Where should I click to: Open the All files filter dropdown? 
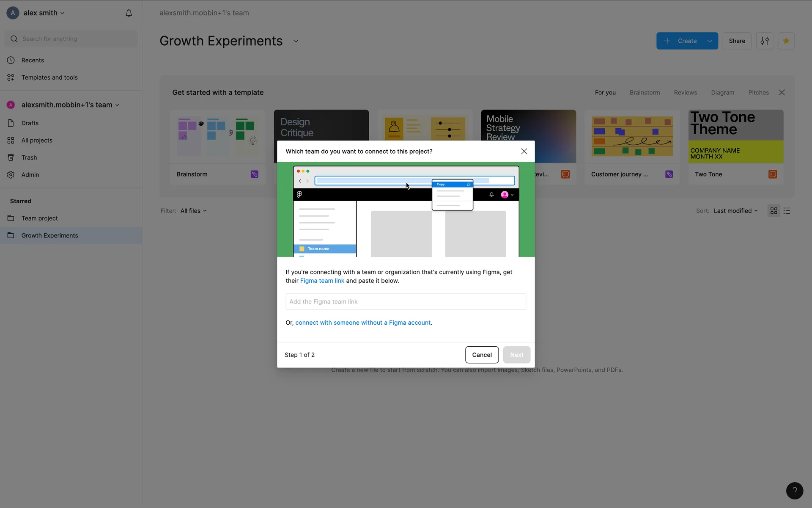(x=193, y=211)
